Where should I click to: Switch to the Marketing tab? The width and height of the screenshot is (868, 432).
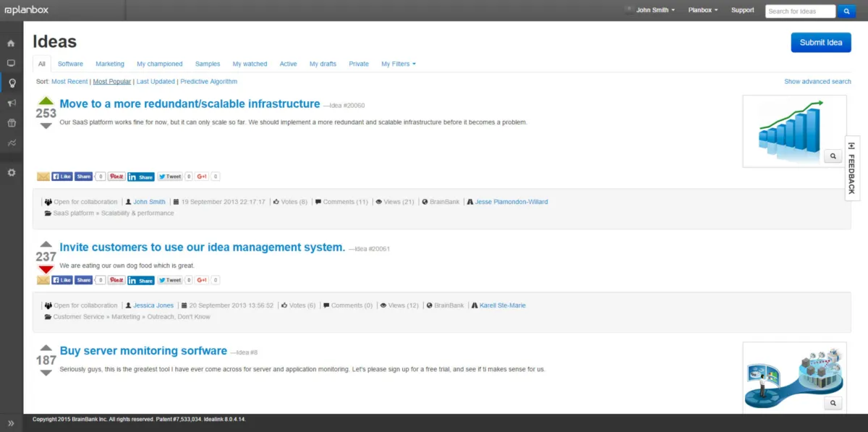(110, 64)
